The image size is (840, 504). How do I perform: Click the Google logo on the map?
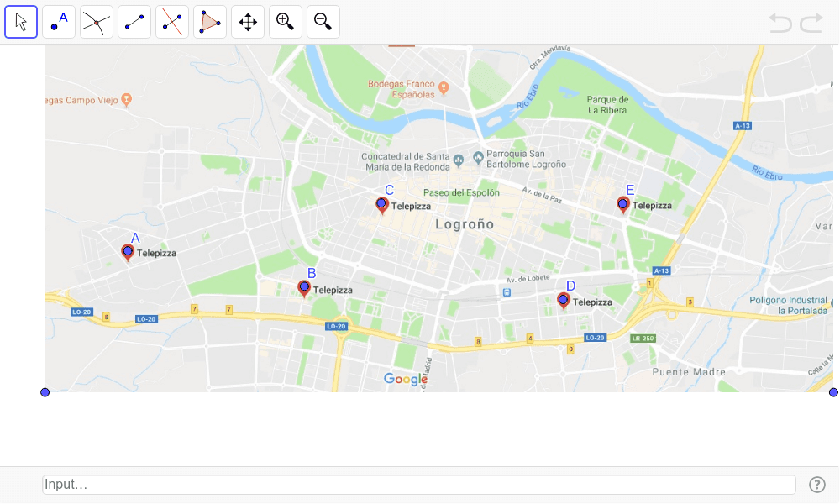point(407,379)
